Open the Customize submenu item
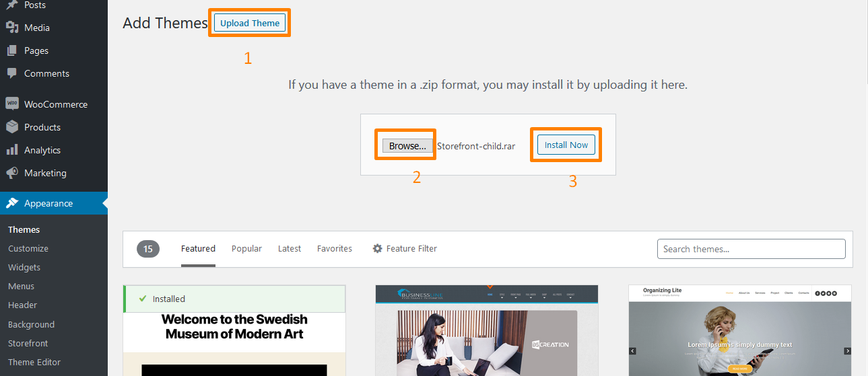Viewport: 868px width, 376px height. 28,248
